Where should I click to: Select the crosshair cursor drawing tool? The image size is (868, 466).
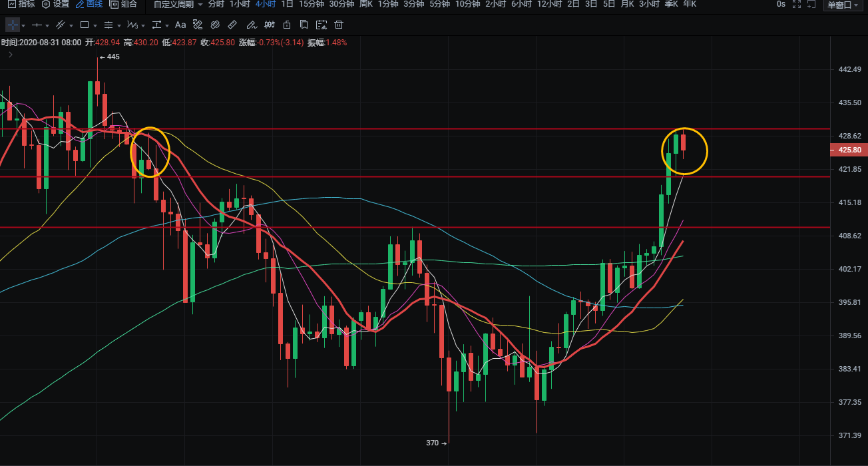tap(13, 25)
